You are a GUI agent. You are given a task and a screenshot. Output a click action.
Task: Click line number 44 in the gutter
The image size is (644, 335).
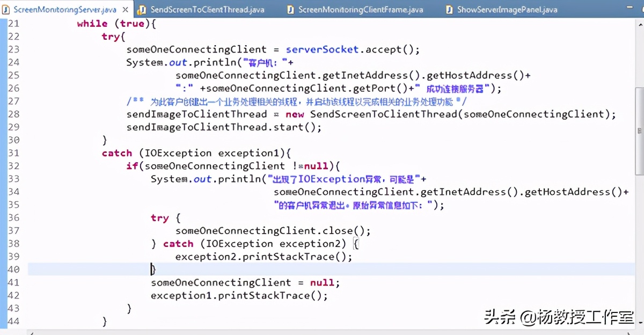13,322
